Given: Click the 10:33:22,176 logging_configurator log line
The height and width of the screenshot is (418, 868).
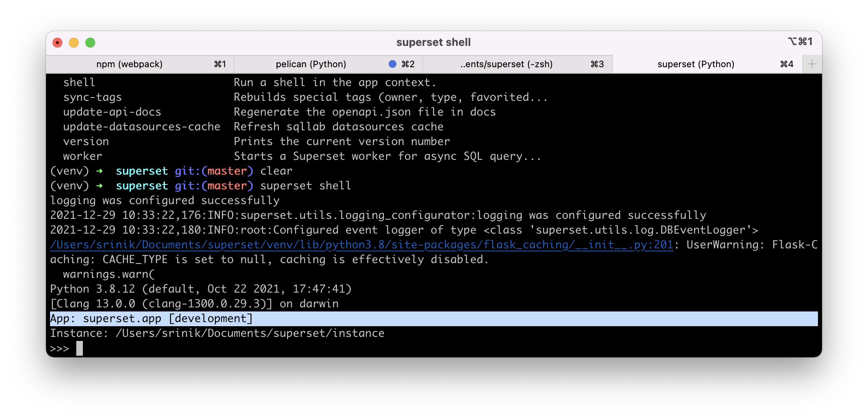Looking at the screenshot, I should tap(378, 215).
